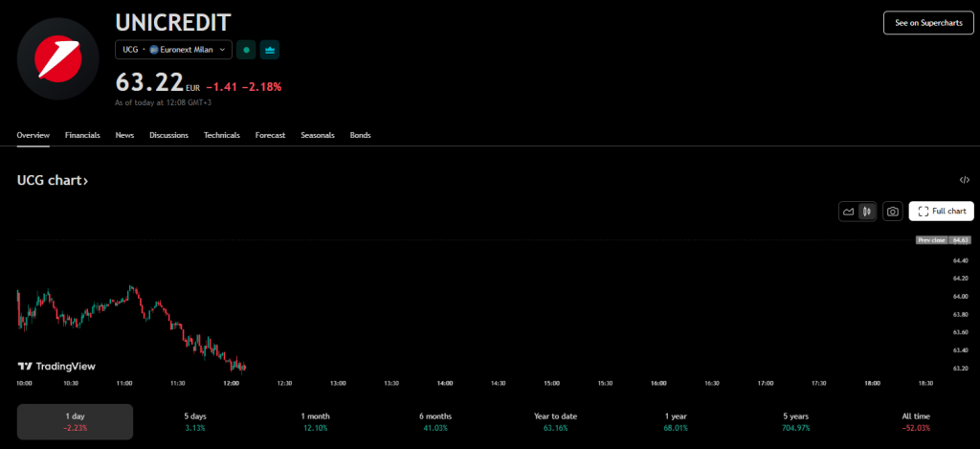Select the 1 month range

(315, 421)
